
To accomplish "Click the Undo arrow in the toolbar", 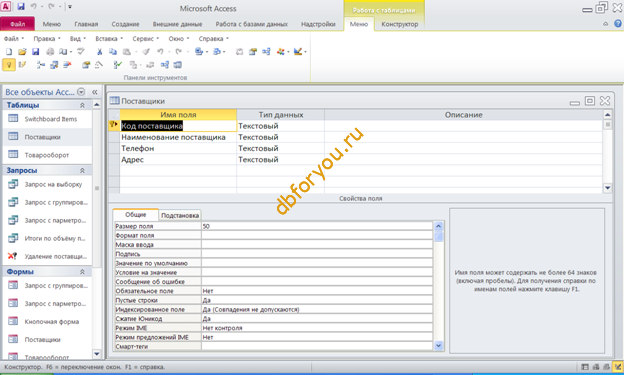I will (x=160, y=52).
